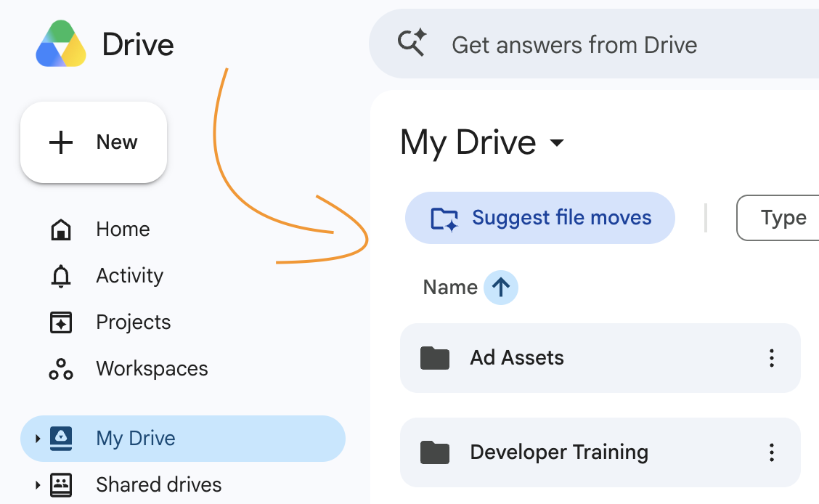The width and height of the screenshot is (819, 504).
Task: Open Shared drives in the sidebar
Action: 159,484
